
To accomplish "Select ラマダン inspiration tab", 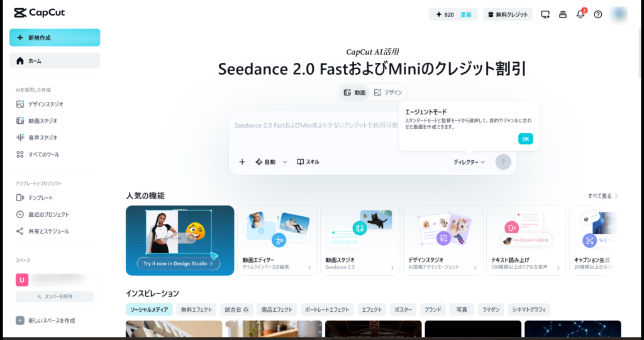I will [491, 310].
